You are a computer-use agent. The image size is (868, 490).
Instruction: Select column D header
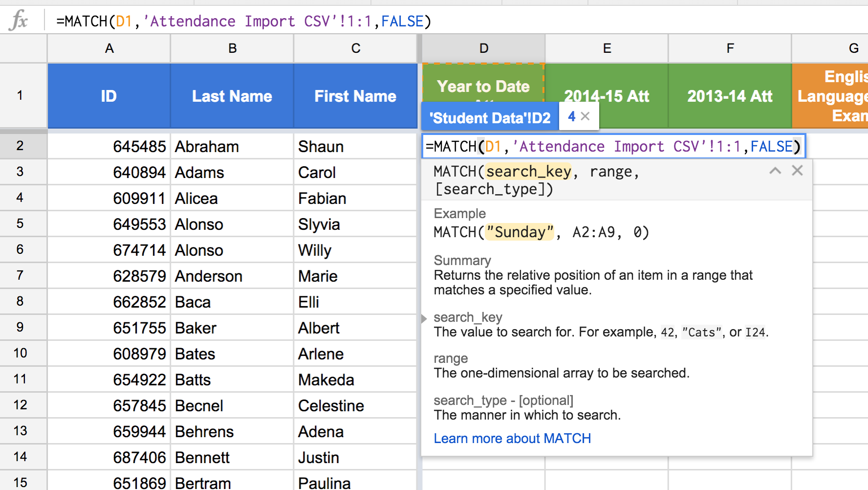[x=483, y=48]
